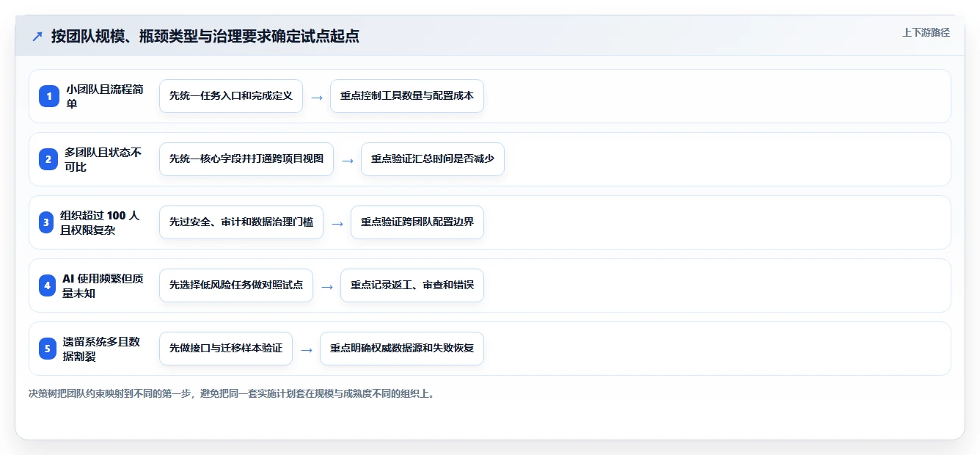Click the number 3 badge for 组织超过 100 人
Screen dimensions: 980x455
tap(47, 222)
